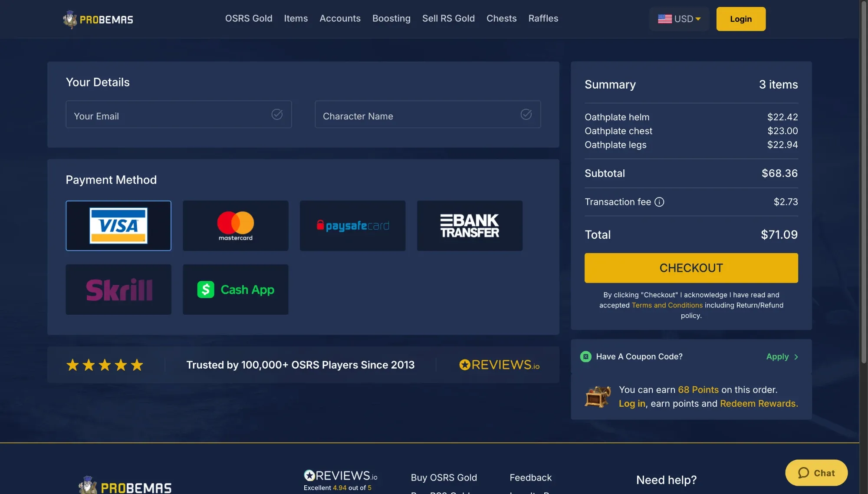Click the treasure chest rewards icon
The image size is (868, 494).
(x=598, y=396)
